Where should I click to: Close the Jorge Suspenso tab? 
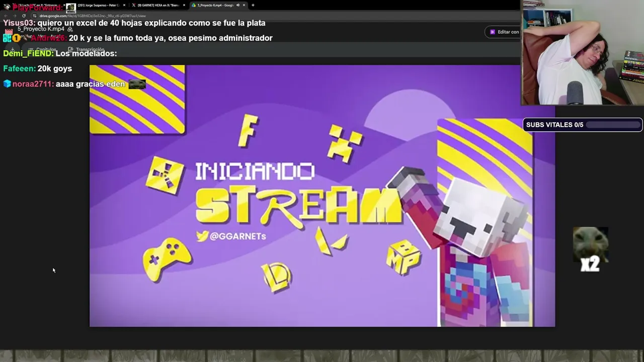point(124,5)
